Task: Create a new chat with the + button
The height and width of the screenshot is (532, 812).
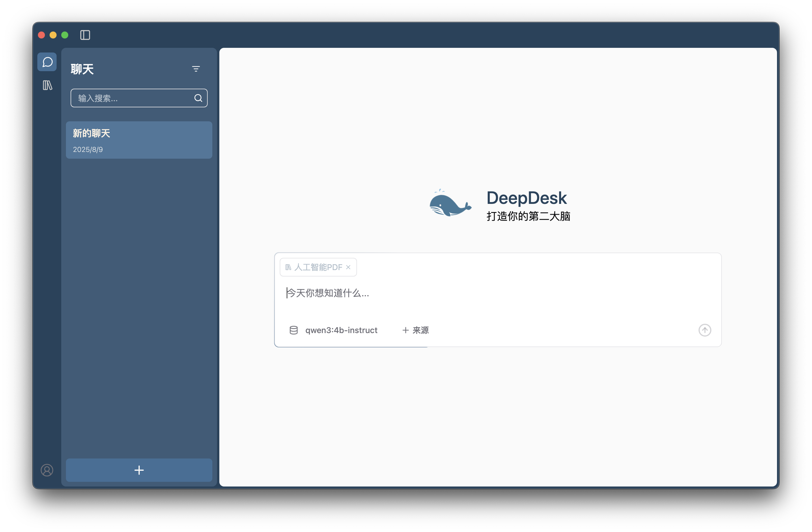Action: 139,470
